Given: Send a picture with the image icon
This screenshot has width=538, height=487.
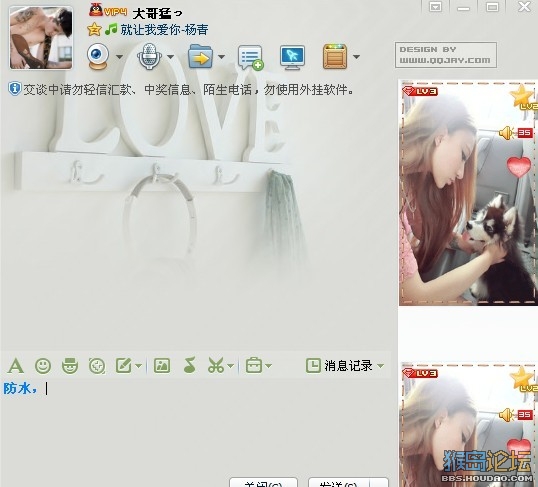Looking at the screenshot, I should pos(162,366).
